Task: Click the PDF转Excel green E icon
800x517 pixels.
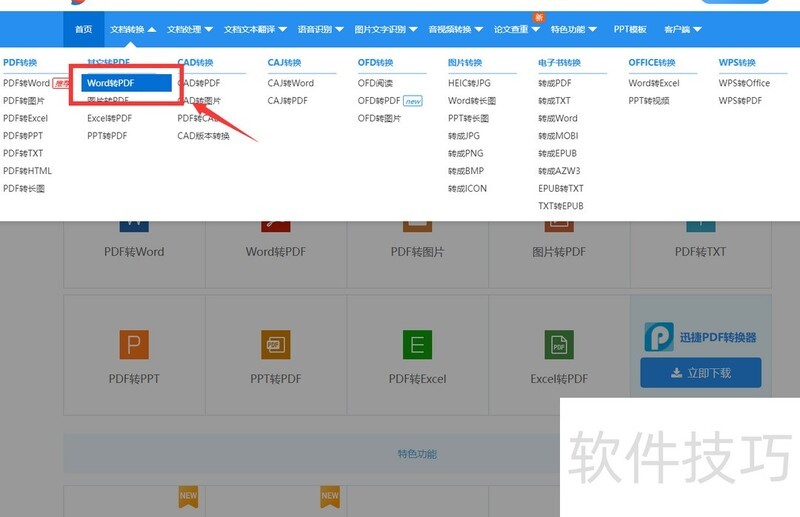Action: [x=417, y=344]
